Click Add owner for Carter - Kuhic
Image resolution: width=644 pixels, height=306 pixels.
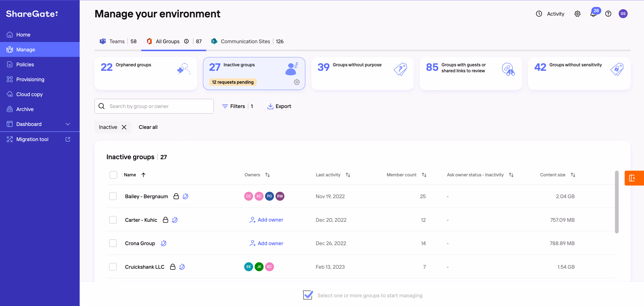pos(267,220)
